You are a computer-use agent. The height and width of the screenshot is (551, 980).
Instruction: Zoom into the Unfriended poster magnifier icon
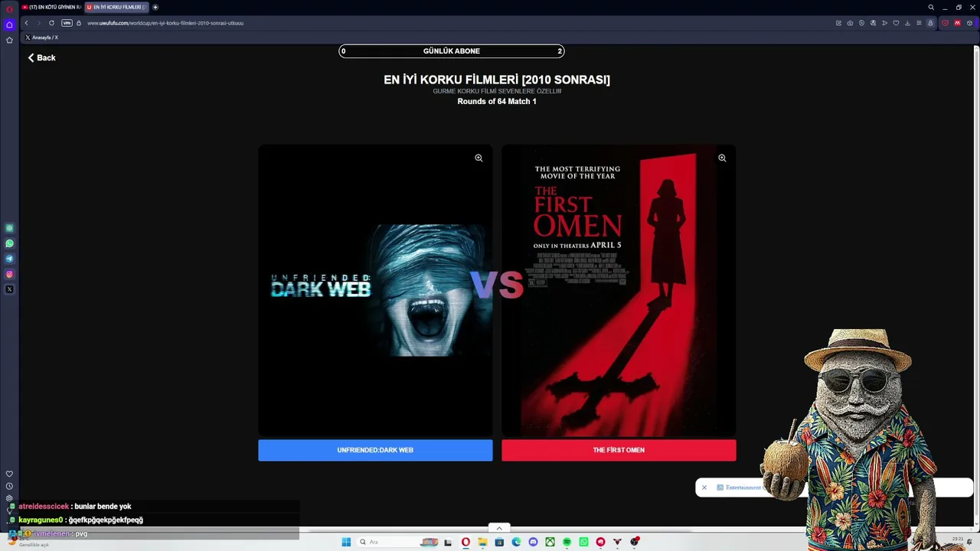pyautogui.click(x=479, y=158)
